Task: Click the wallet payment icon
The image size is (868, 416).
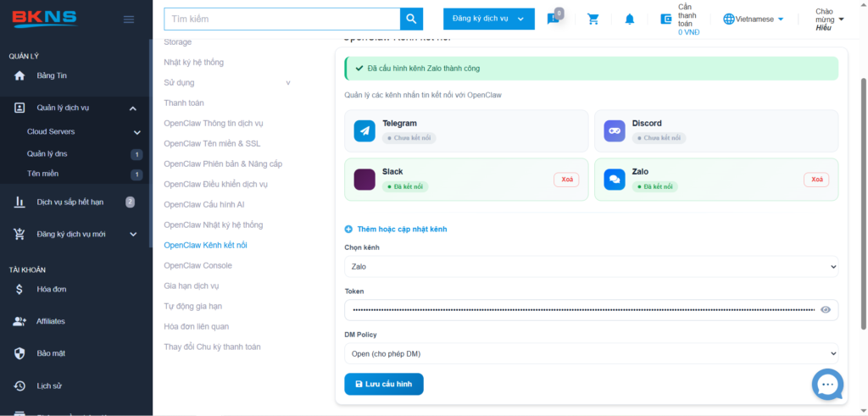Action: (666, 19)
